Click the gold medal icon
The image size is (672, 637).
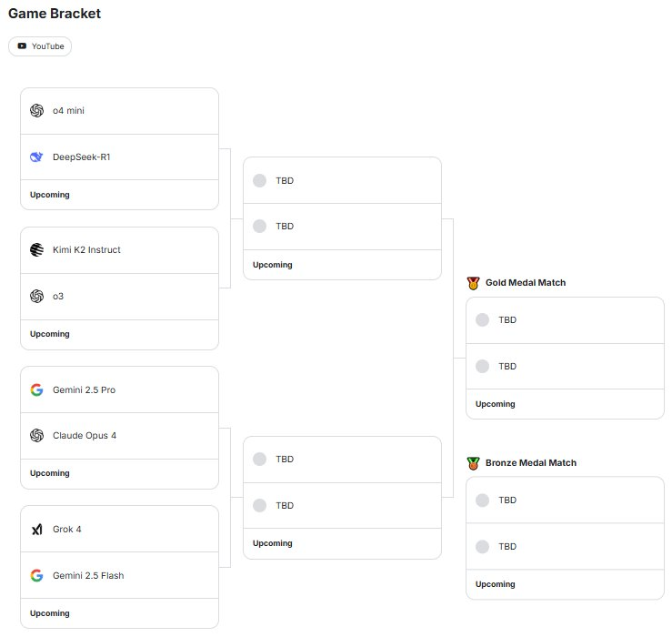473,283
